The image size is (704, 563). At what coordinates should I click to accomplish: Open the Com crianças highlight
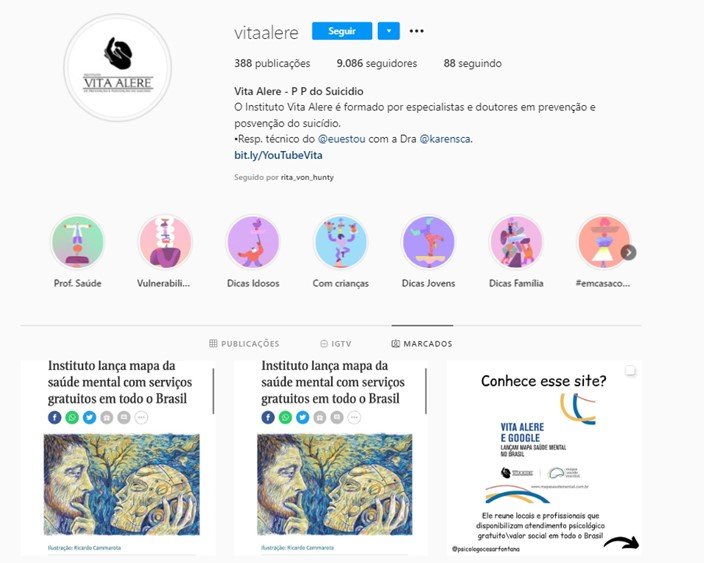341,242
